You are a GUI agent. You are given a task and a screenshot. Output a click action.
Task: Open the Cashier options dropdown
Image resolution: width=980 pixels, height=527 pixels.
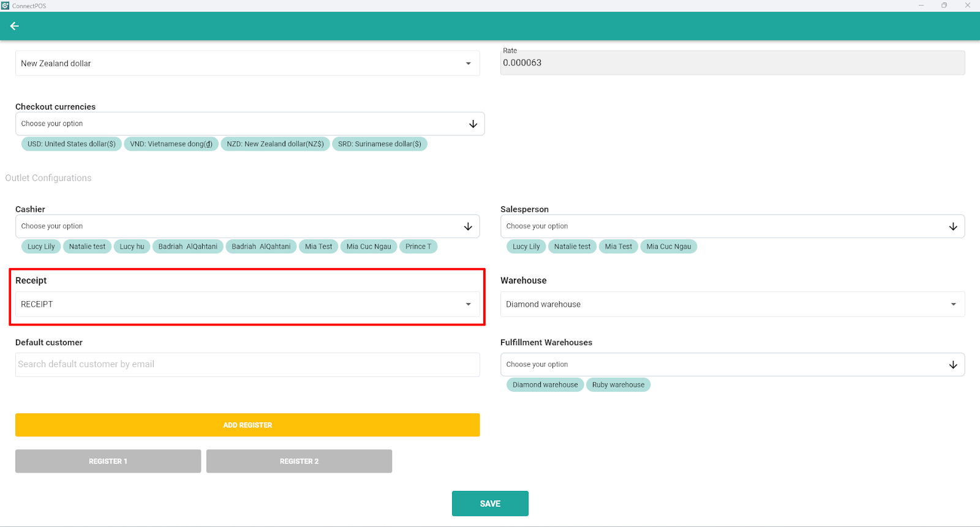247,226
